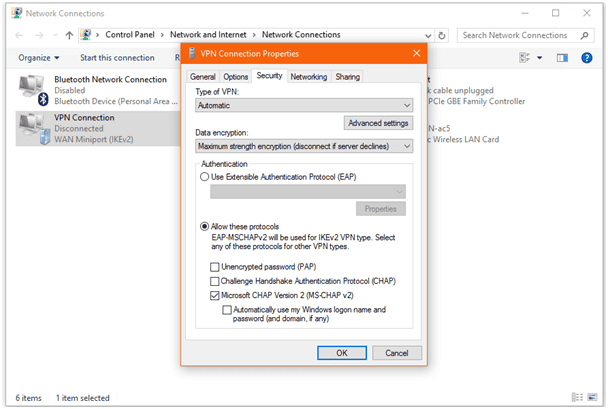The image size is (608, 409).
Task: Expand the chevron after Network and Internet
Action: [254, 35]
